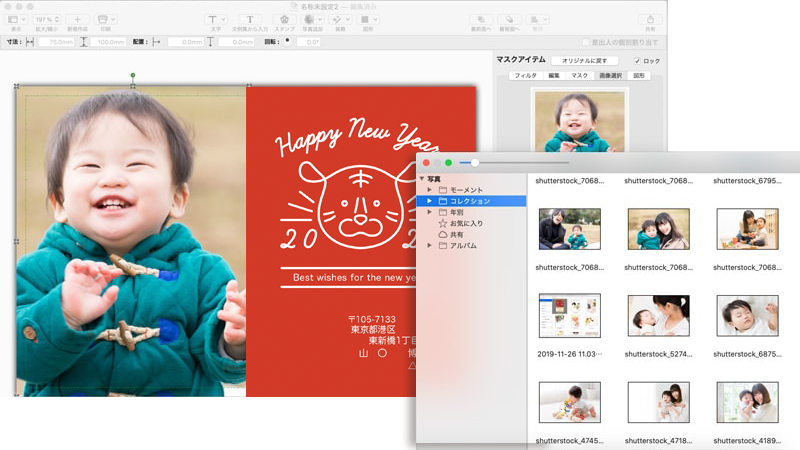Click the 〒105-7133 postal code text
This screenshot has height=450, width=800.
tap(372, 319)
